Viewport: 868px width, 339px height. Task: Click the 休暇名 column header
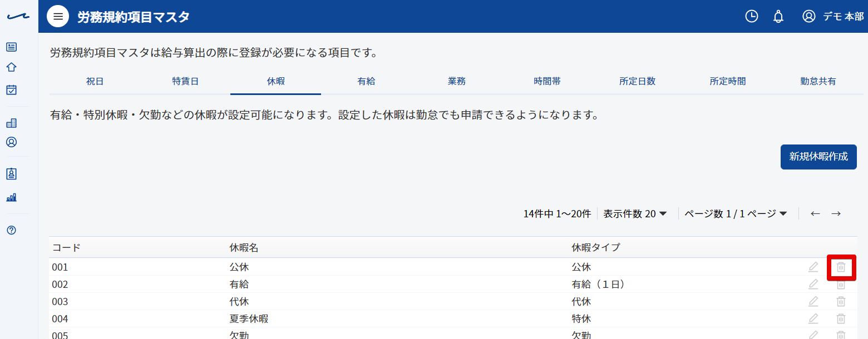coord(244,247)
